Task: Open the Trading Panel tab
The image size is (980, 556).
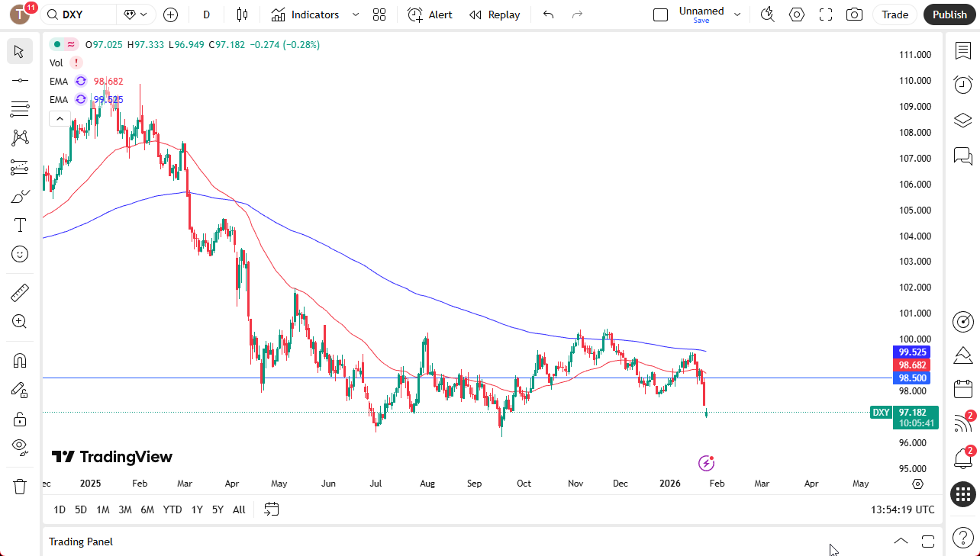Action: click(x=80, y=542)
